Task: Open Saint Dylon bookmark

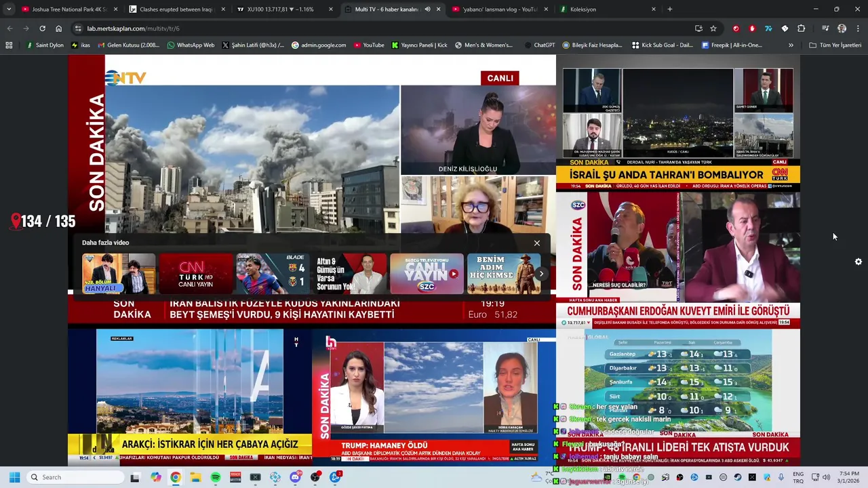Action: click(44, 45)
